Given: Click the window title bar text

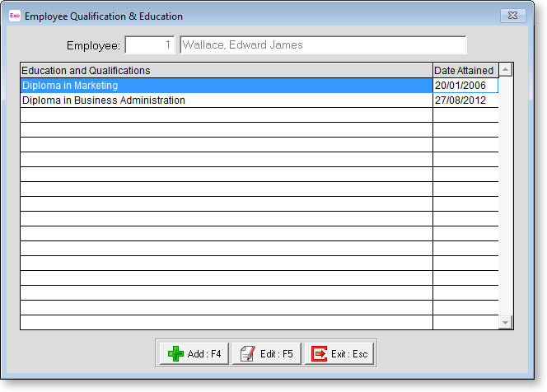Looking at the screenshot, I should (x=104, y=16).
